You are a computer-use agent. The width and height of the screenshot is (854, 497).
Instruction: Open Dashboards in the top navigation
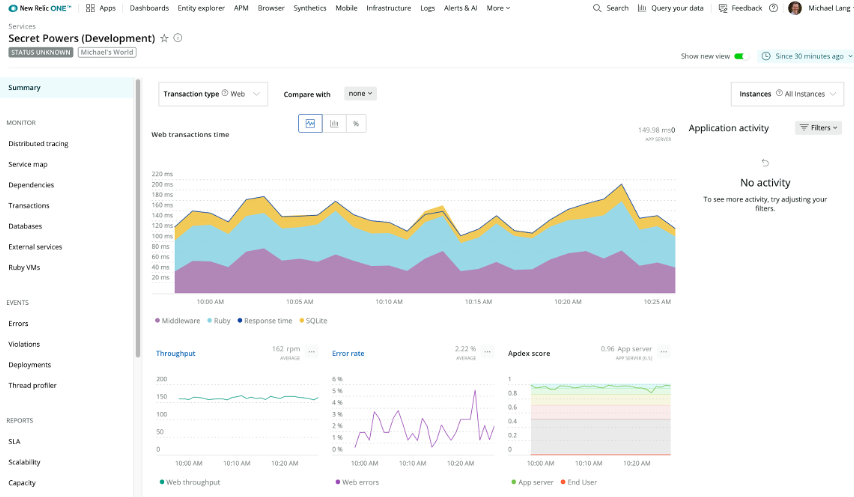[149, 8]
